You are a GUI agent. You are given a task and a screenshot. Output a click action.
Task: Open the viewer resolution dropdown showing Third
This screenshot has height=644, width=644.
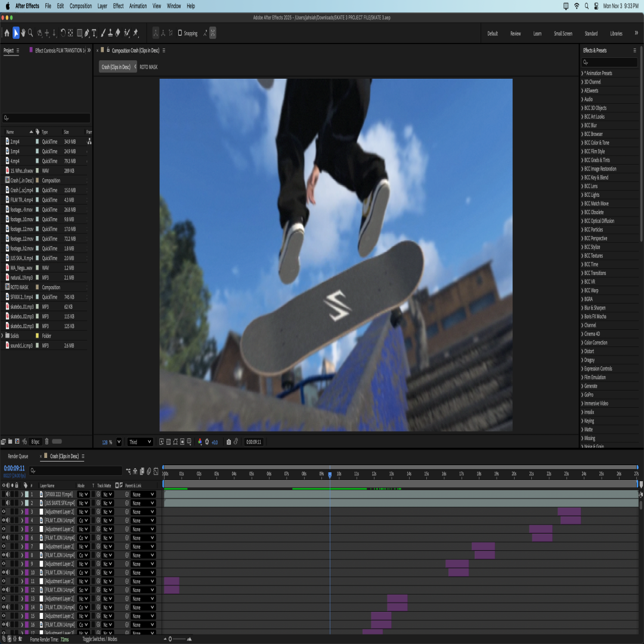[140, 442]
